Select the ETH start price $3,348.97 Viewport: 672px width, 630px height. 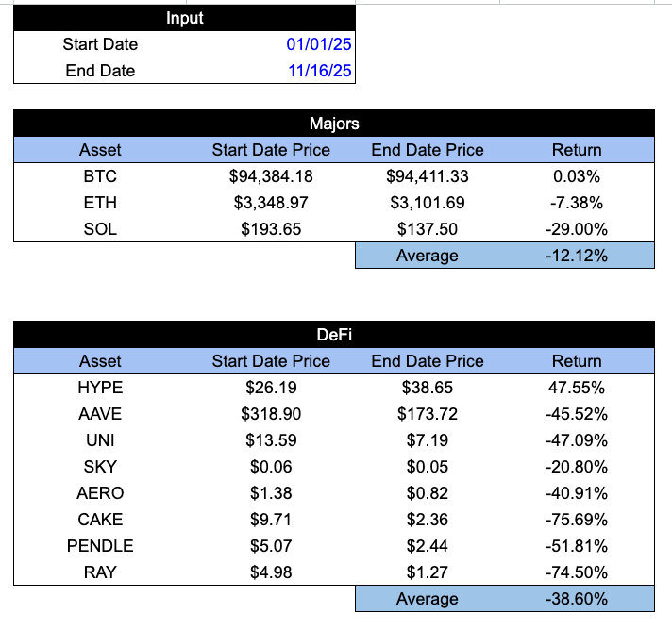271,202
